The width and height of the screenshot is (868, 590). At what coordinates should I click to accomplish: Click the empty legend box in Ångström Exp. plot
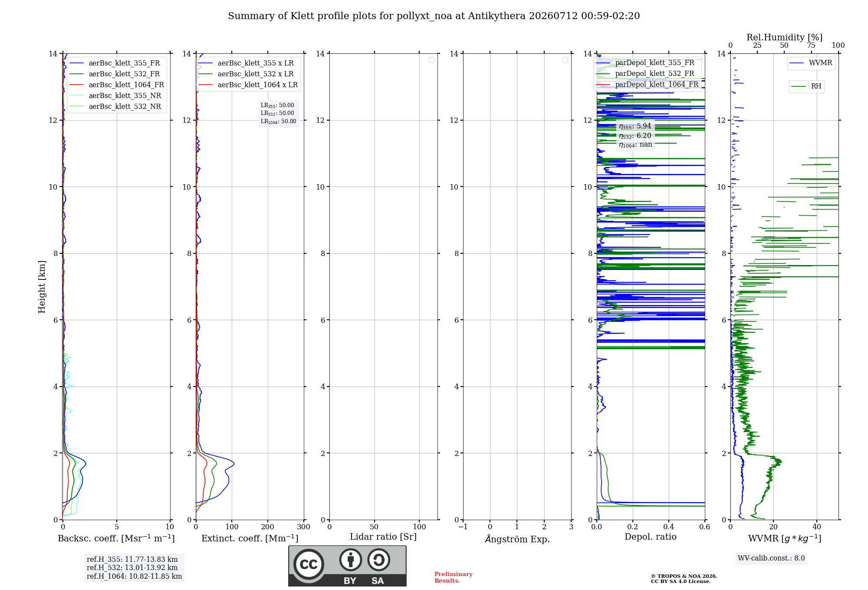click(x=565, y=60)
